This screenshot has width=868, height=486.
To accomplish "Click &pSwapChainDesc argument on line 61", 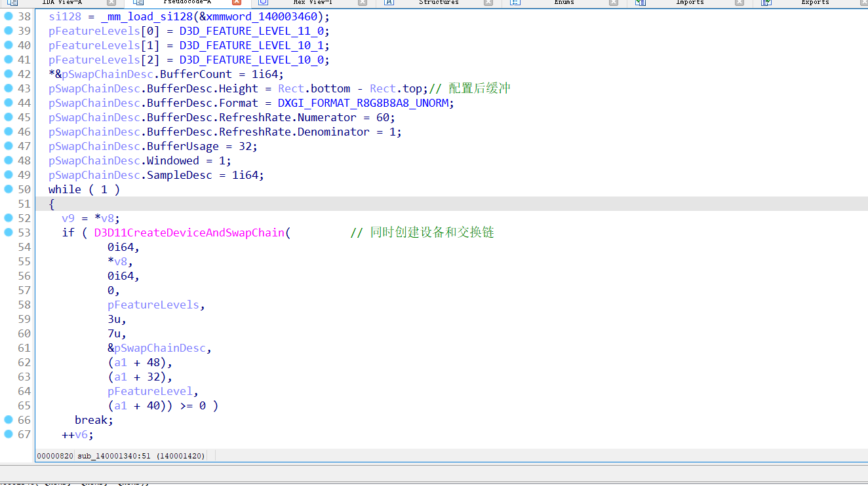I will [157, 348].
